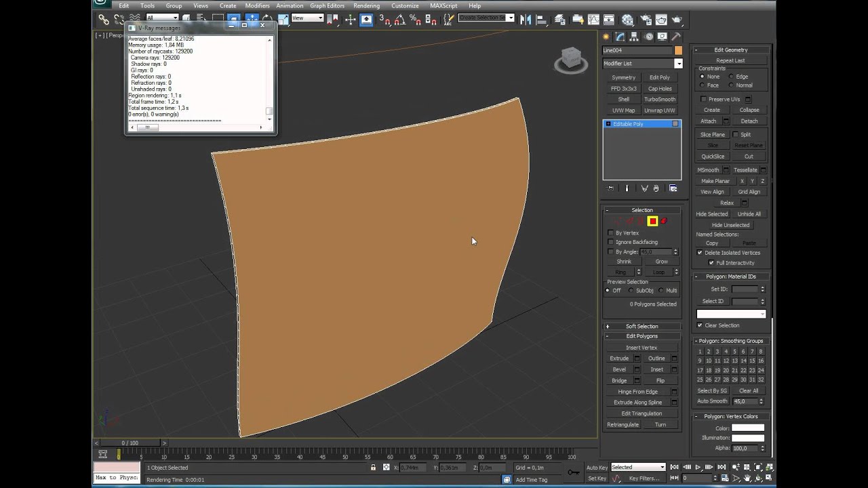Click the object color swatch
This screenshot has height=488, width=868.
(678, 50)
